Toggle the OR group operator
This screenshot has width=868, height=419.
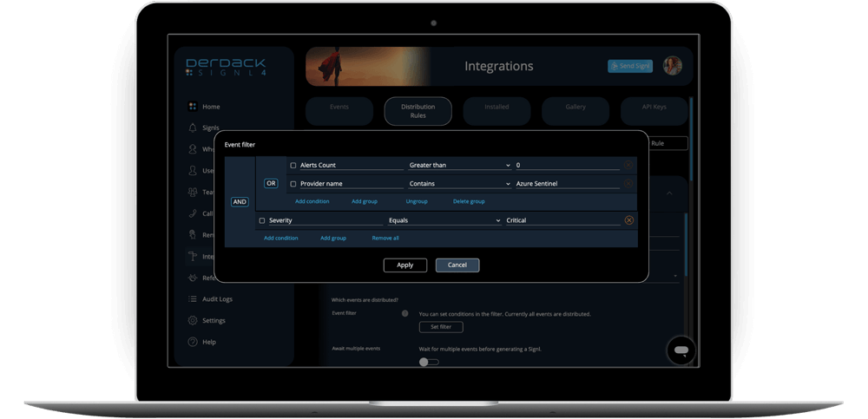pos(271,183)
